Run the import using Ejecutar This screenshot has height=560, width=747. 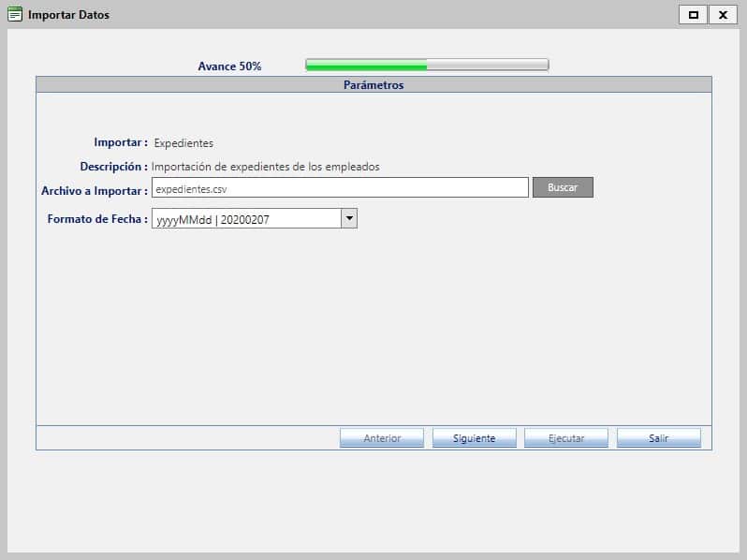click(565, 438)
